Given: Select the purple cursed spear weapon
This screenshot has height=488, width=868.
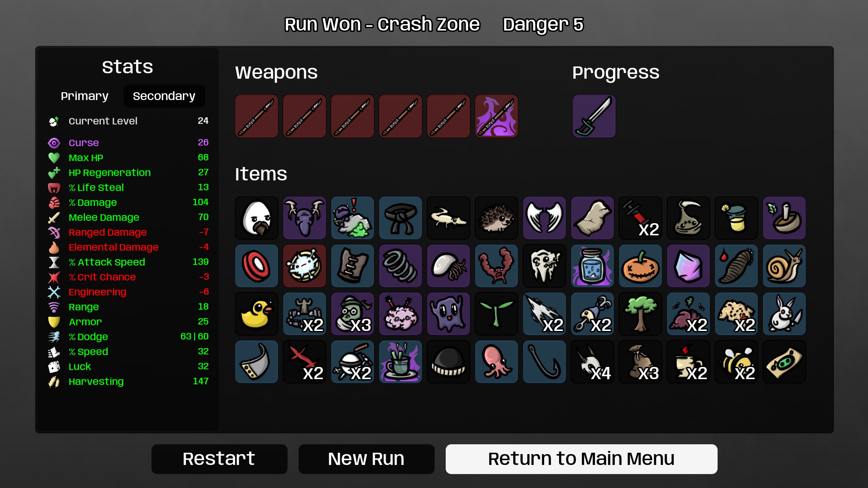Looking at the screenshot, I should 496,116.
